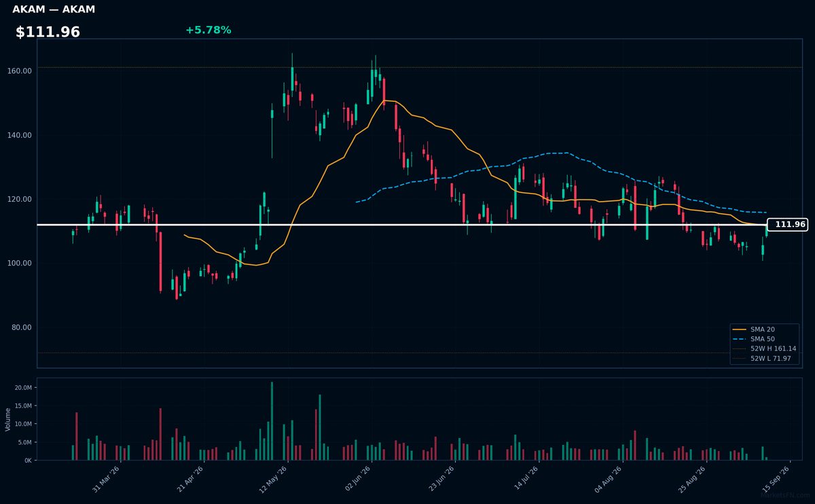The height and width of the screenshot is (504, 815).
Task: Click the 160.00 price axis label
Action: click(20, 71)
